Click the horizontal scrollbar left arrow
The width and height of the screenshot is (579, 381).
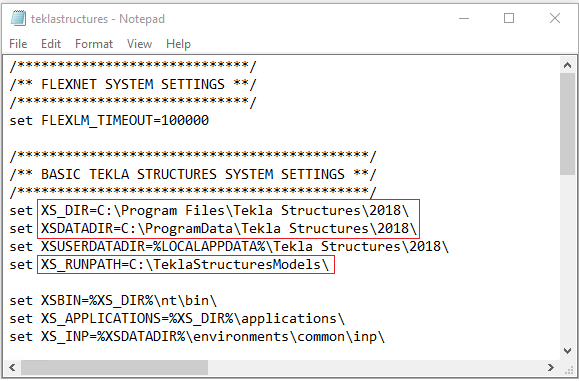pyautogui.click(x=12, y=367)
